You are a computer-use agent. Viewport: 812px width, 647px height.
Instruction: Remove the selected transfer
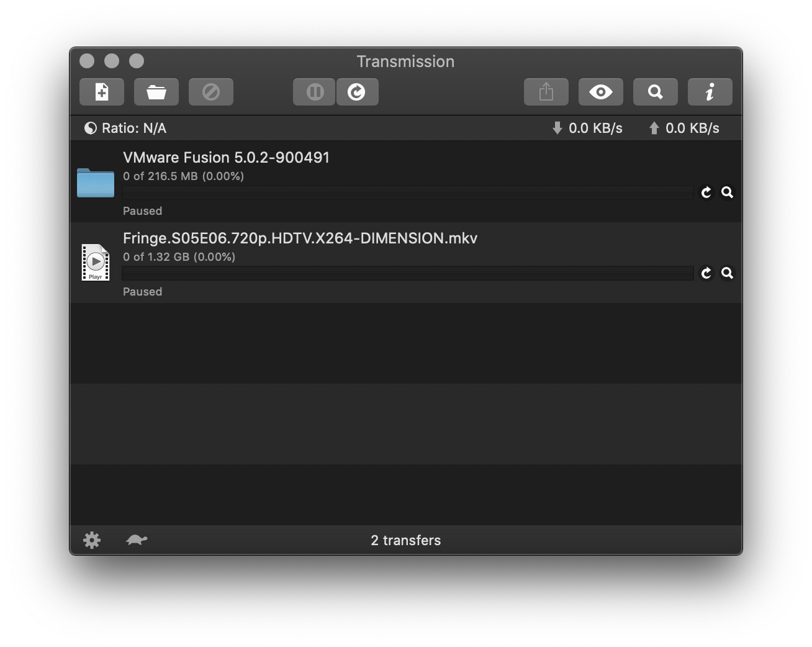[x=210, y=91]
